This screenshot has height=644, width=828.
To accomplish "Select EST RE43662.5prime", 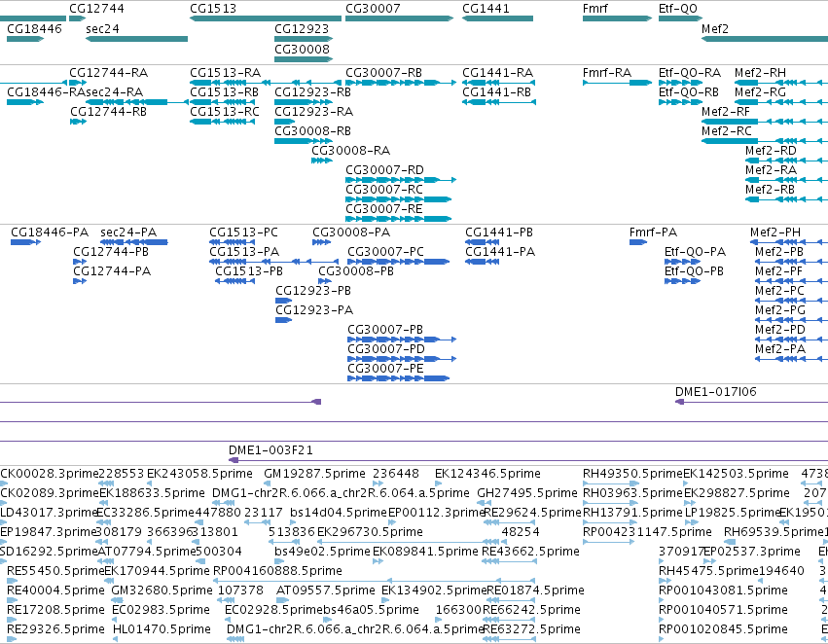I will tap(530, 552).
